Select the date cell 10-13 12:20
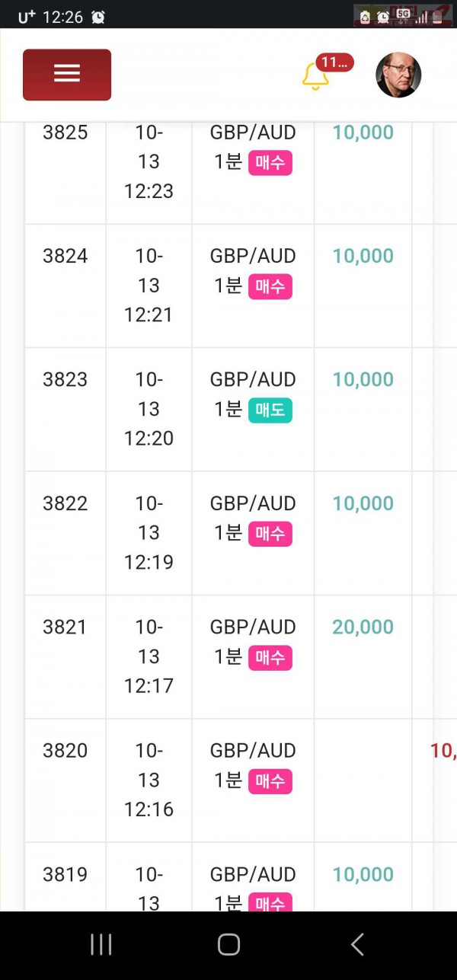 point(149,409)
